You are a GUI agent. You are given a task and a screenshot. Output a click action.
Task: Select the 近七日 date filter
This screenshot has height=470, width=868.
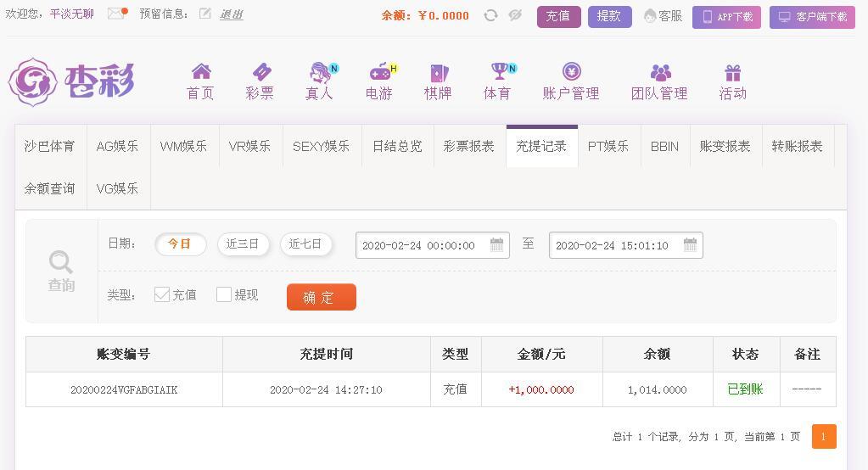tap(305, 244)
